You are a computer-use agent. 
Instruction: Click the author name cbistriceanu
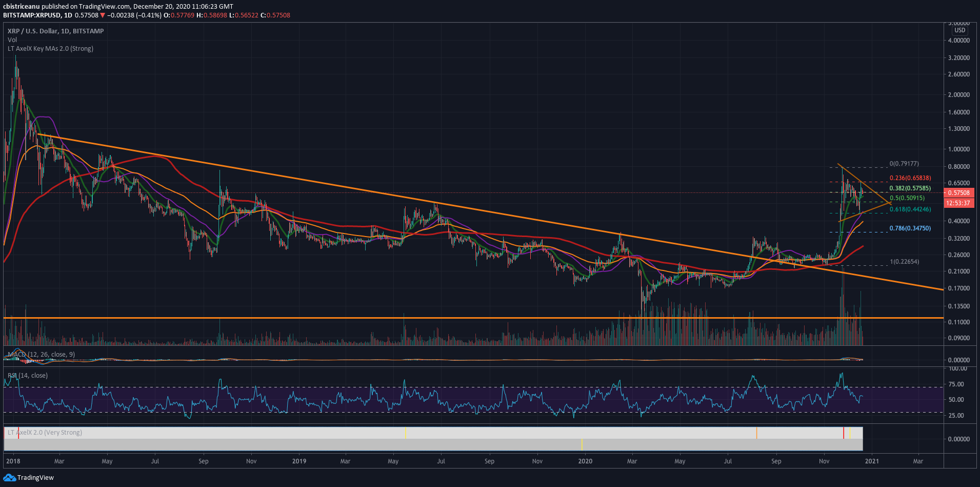click(22, 7)
